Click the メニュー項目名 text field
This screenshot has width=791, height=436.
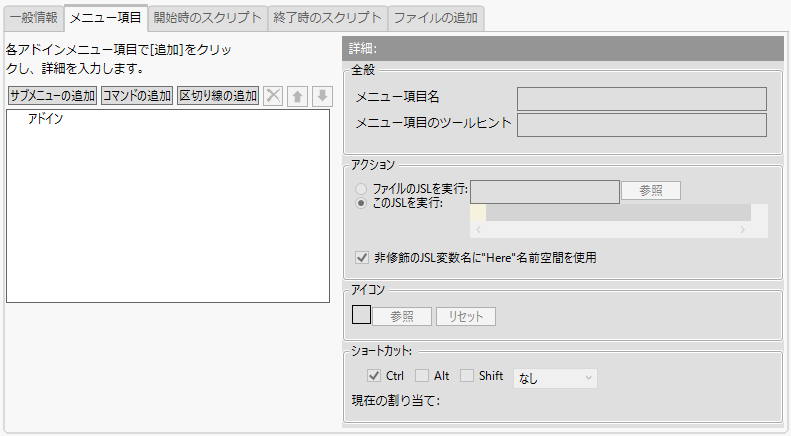click(641, 97)
